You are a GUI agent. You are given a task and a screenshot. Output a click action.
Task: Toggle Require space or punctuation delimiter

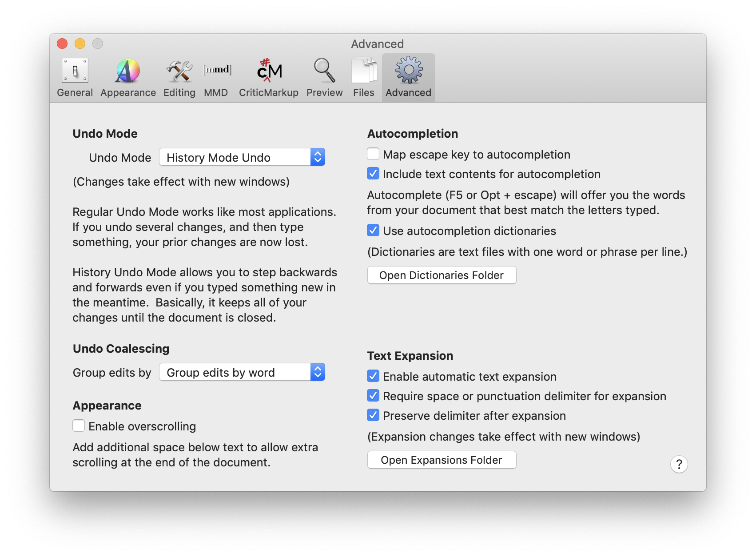click(x=373, y=396)
